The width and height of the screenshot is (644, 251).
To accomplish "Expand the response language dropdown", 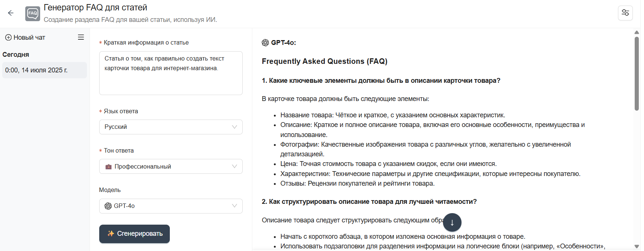I will (171, 127).
